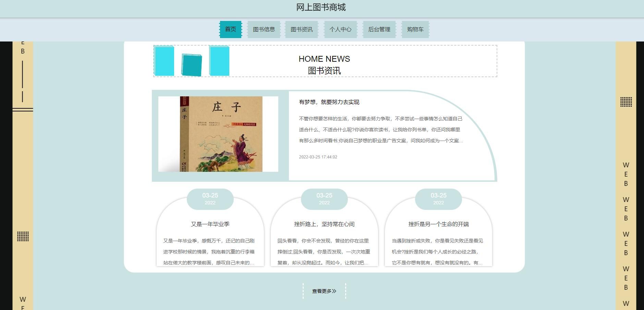The image size is (644, 310).
Task: Click the 查看更多 view more link
Action: click(x=323, y=290)
